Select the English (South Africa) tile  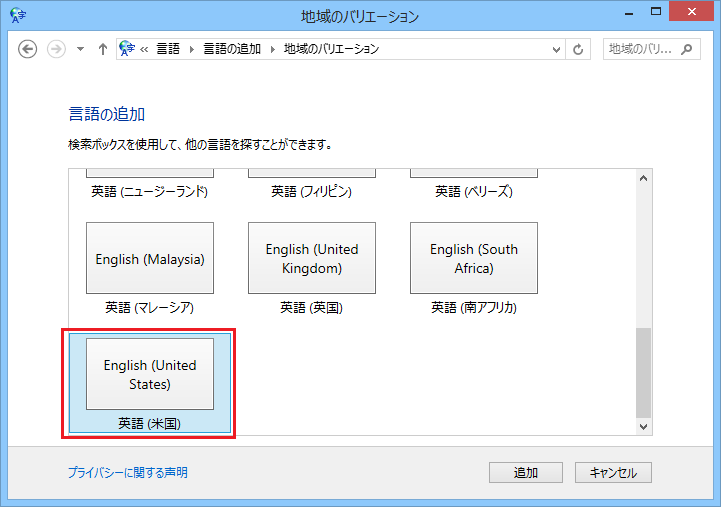(474, 258)
